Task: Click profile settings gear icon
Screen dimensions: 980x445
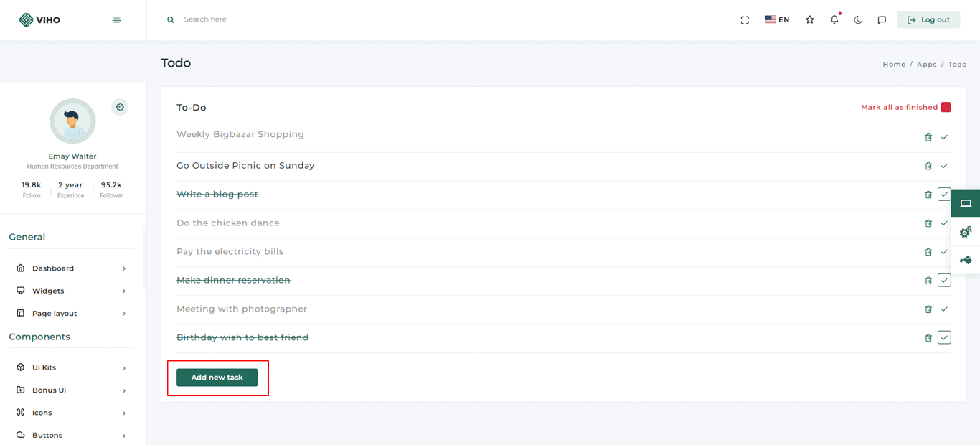Action: pyautogui.click(x=120, y=107)
